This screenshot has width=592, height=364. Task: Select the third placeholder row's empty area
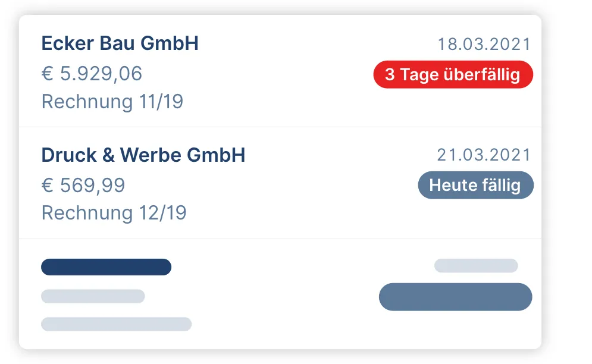coord(280,294)
